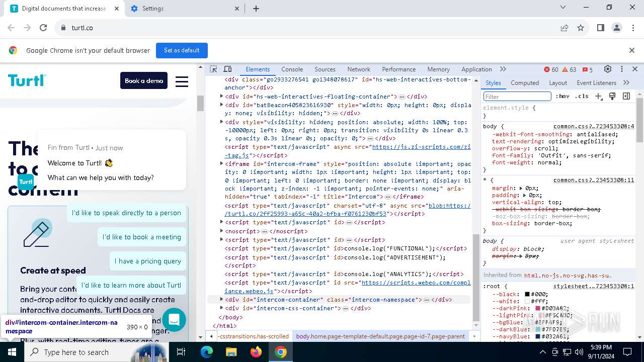Open the Performance panel
644x362 pixels.
(398, 69)
